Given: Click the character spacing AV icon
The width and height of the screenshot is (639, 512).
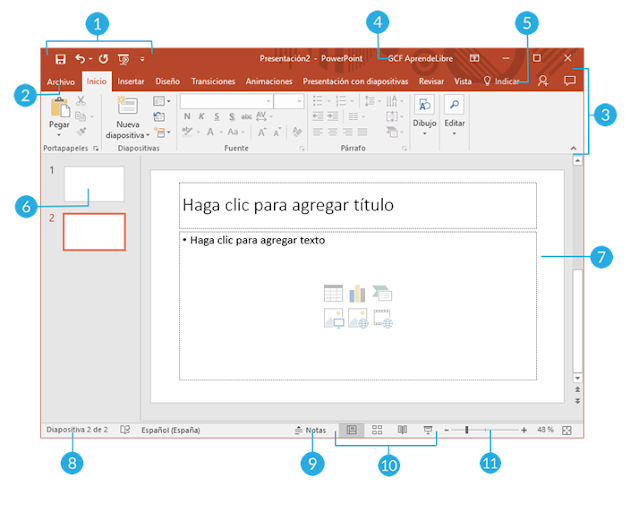Looking at the screenshot, I should [x=262, y=117].
